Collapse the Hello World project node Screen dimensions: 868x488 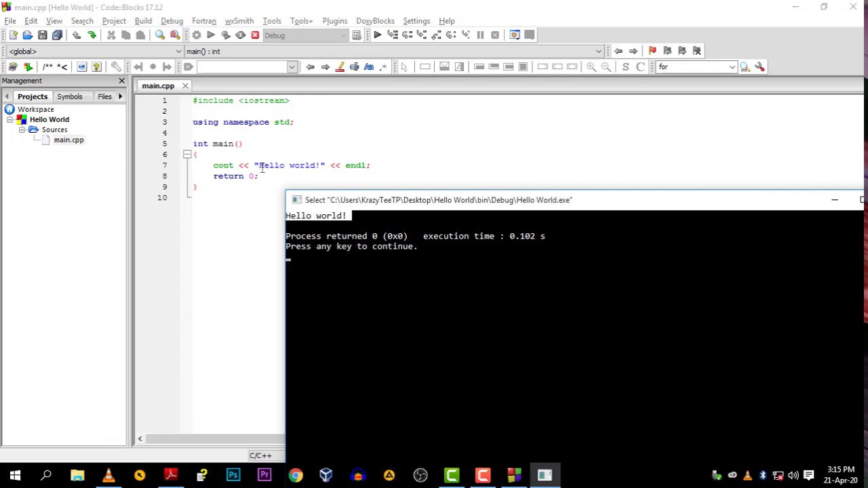[10, 119]
